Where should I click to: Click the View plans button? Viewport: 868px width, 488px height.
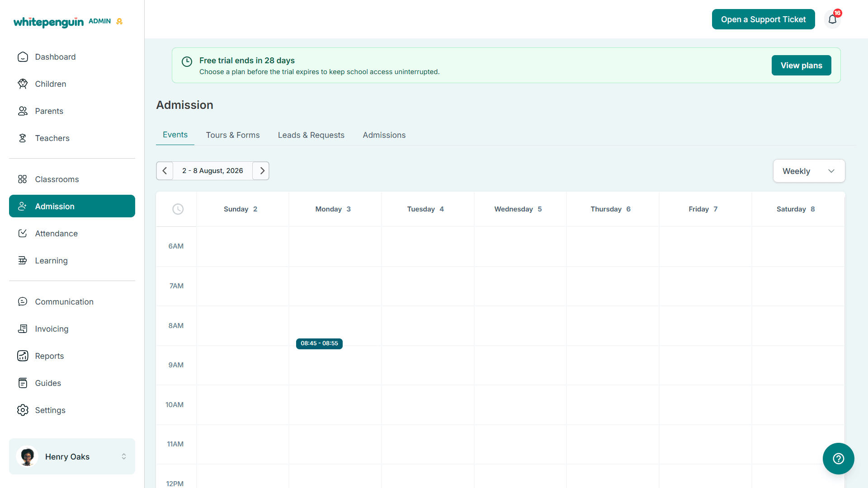pos(802,66)
